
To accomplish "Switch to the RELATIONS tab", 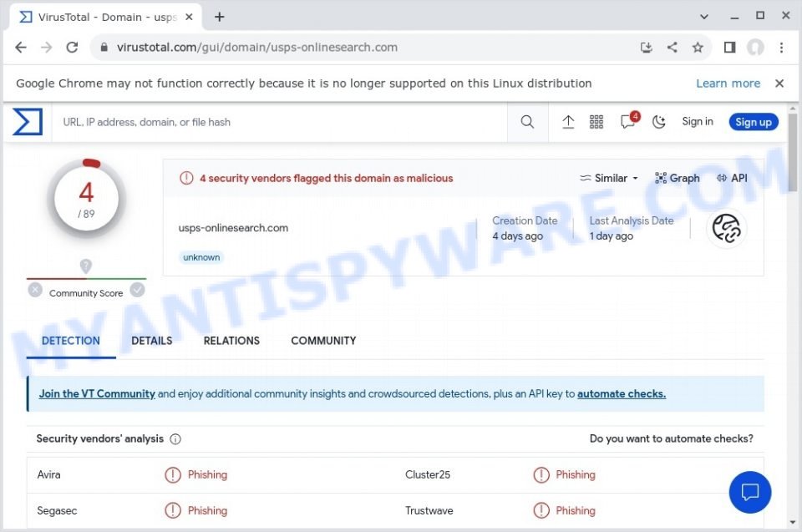I will pos(231,341).
